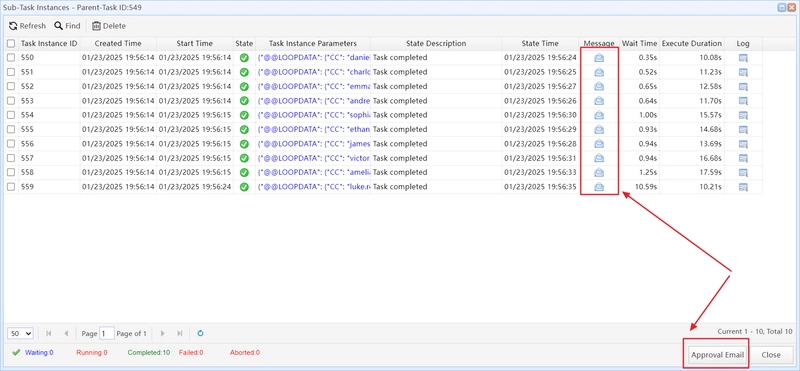Click the page number input field

(x=107, y=333)
